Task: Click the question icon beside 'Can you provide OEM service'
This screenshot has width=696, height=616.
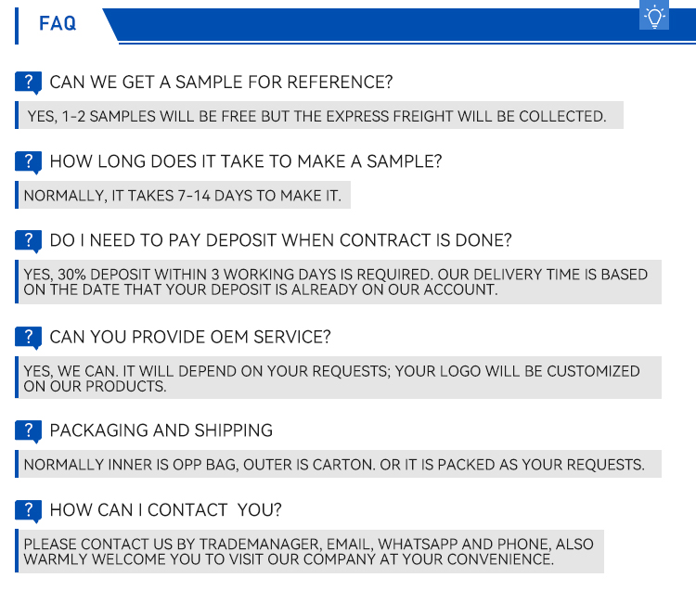Action: 29,339
